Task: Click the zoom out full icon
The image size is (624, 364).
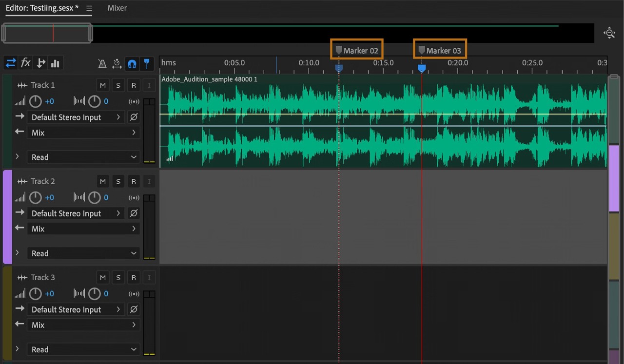Action: [x=609, y=33]
